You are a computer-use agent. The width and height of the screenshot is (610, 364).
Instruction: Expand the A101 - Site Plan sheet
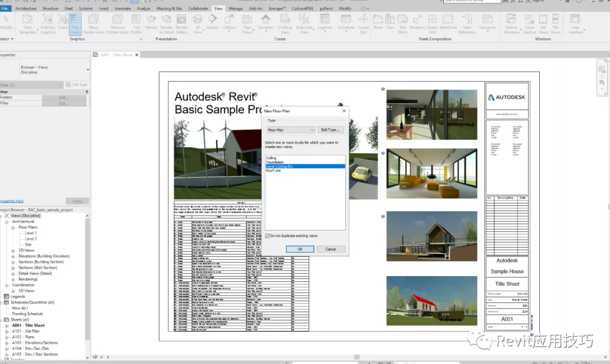[x=7, y=331]
